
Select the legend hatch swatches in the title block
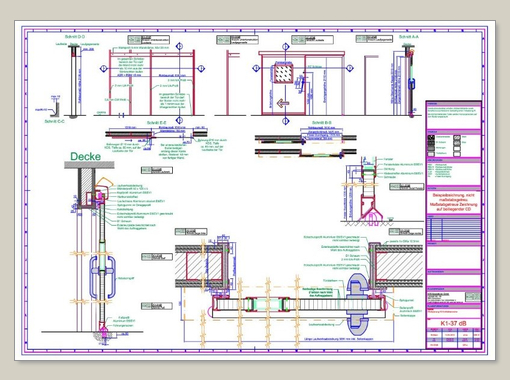point(445,146)
